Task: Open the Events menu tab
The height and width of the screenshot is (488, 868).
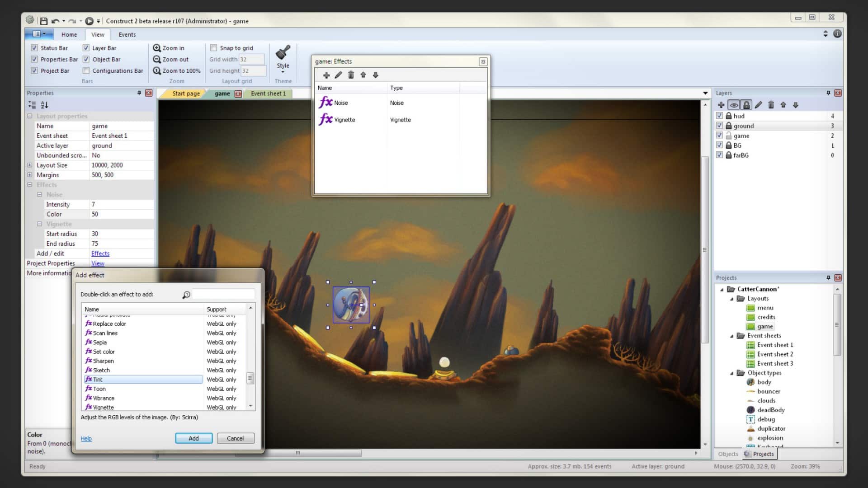Action: (127, 34)
